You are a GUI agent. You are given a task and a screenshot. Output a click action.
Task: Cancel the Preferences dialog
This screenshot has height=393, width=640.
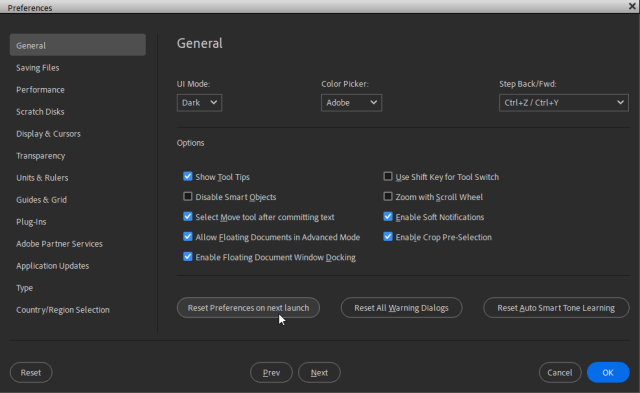[x=560, y=373]
